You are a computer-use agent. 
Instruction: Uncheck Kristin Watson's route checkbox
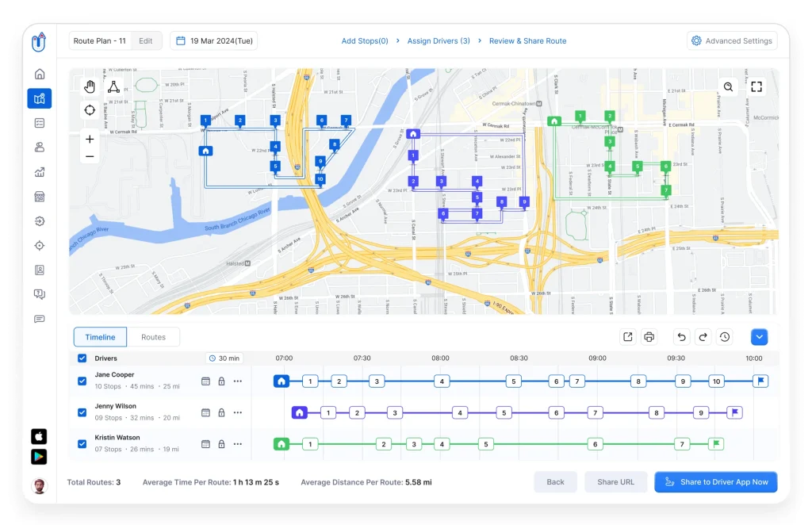pos(82,444)
